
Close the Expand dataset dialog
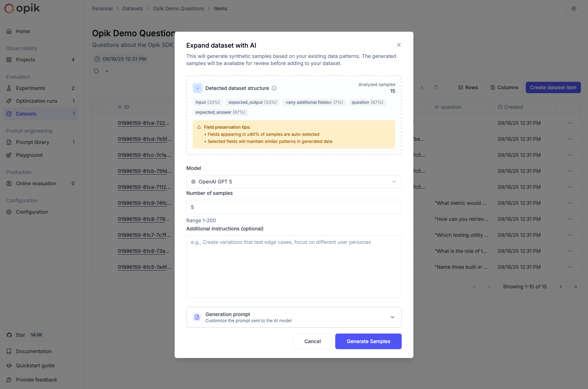click(399, 45)
